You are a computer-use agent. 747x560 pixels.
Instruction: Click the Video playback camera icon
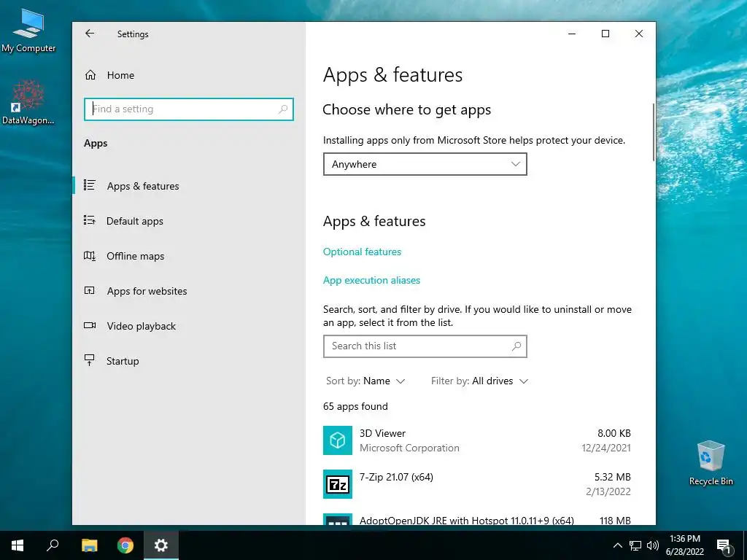90,325
